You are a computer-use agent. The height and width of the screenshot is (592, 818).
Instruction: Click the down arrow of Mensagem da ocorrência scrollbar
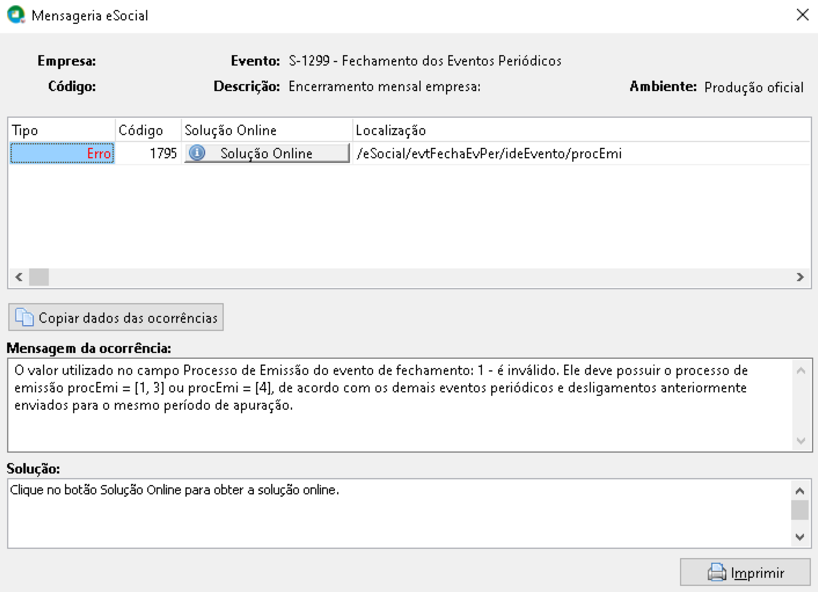tap(801, 441)
